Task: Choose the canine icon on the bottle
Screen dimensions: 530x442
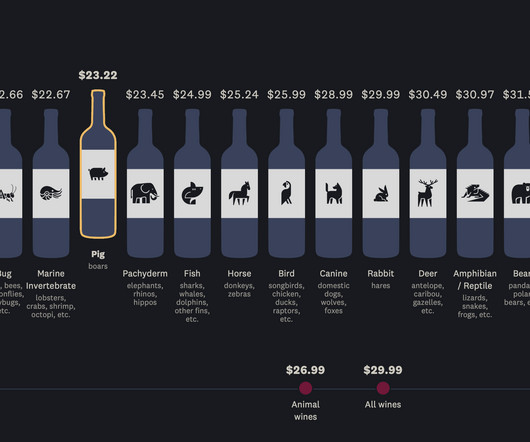Action: click(x=334, y=193)
